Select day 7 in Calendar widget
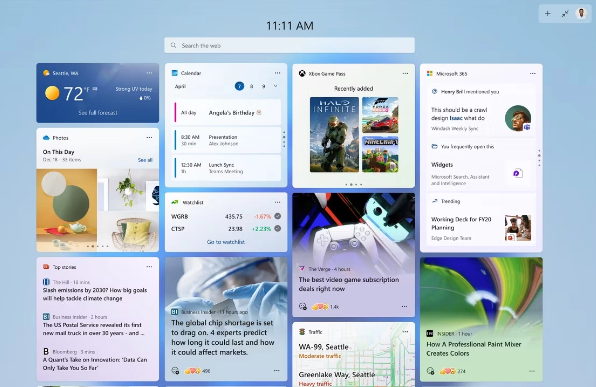The height and width of the screenshot is (387, 596). [239, 86]
